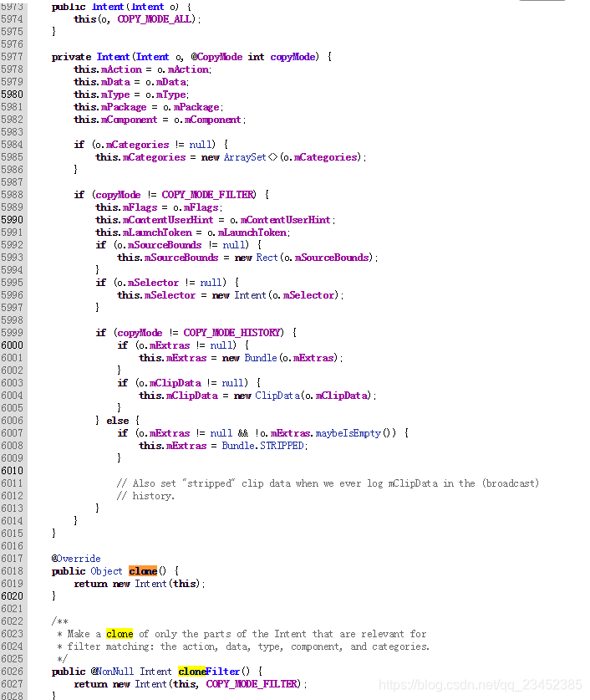Click COPY_MODE_FILTER on line 5988
Image resolution: width=590 pixels, height=700 pixels.
tap(207, 195)
